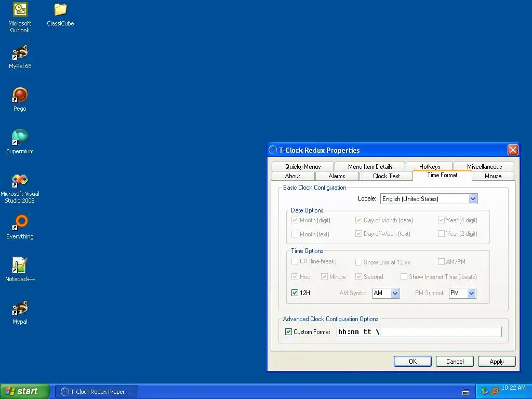Viewport: 532px width, 399px height.
Task: Toggle the Day of Week (text) checkbox
Action: pos(358,234)
